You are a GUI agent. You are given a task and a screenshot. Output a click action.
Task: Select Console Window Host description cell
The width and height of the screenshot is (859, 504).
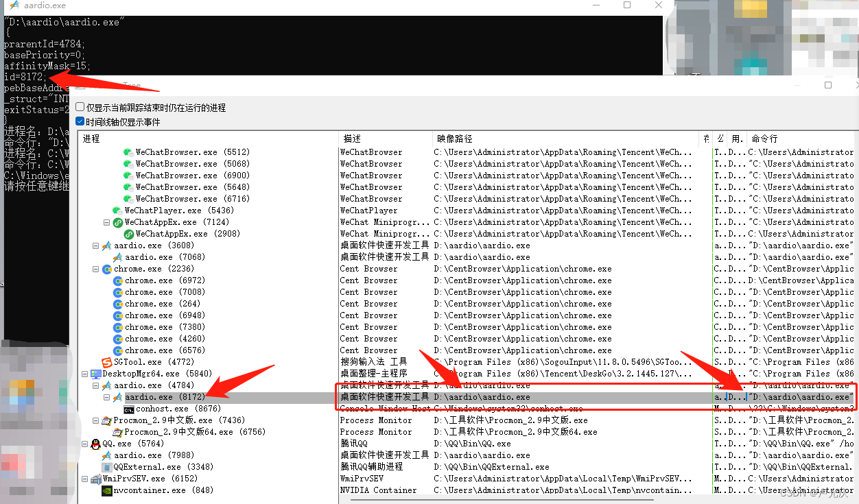pos(385,409)
